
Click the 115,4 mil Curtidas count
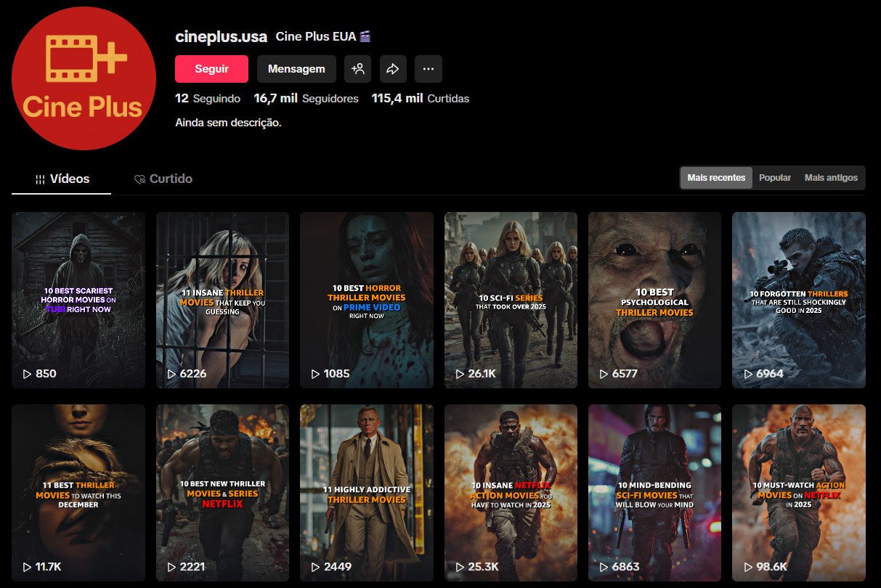coord(418,98)
